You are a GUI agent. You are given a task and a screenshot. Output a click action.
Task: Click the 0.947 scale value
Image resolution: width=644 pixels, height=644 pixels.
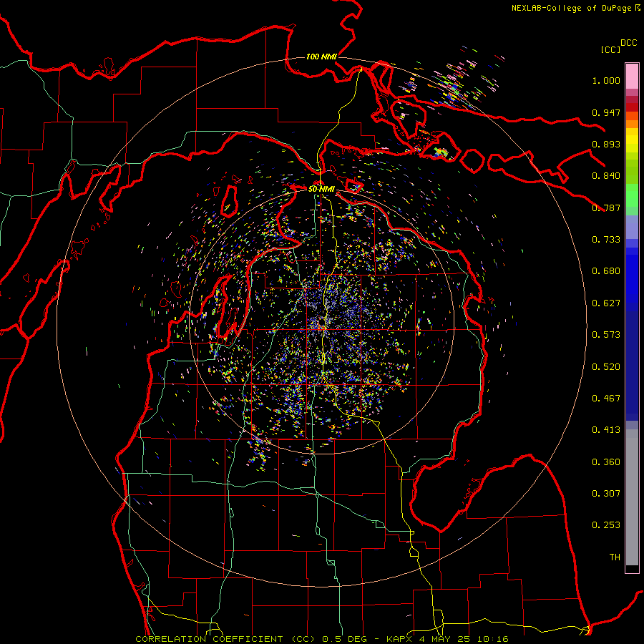[x=606, y=112]
